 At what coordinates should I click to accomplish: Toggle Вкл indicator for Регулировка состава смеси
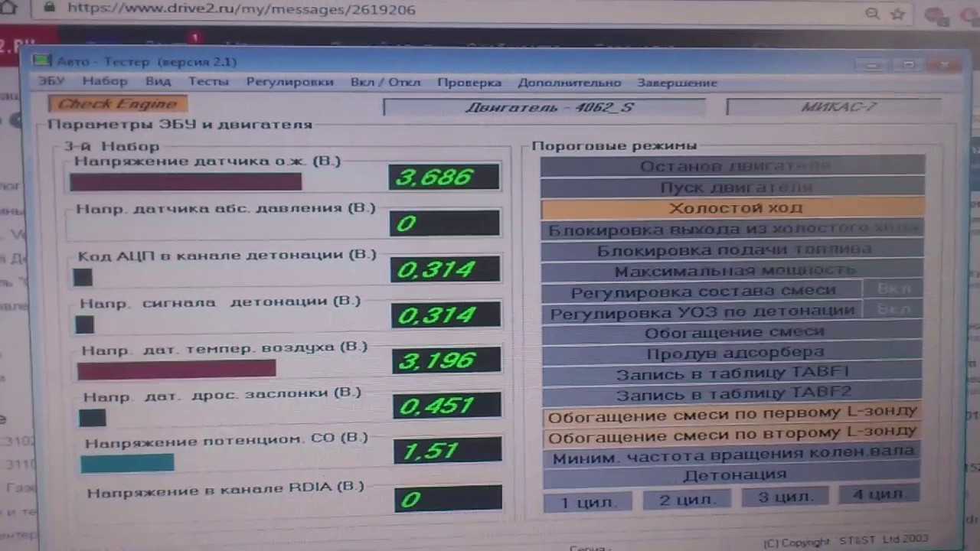(x=893, y=289)
